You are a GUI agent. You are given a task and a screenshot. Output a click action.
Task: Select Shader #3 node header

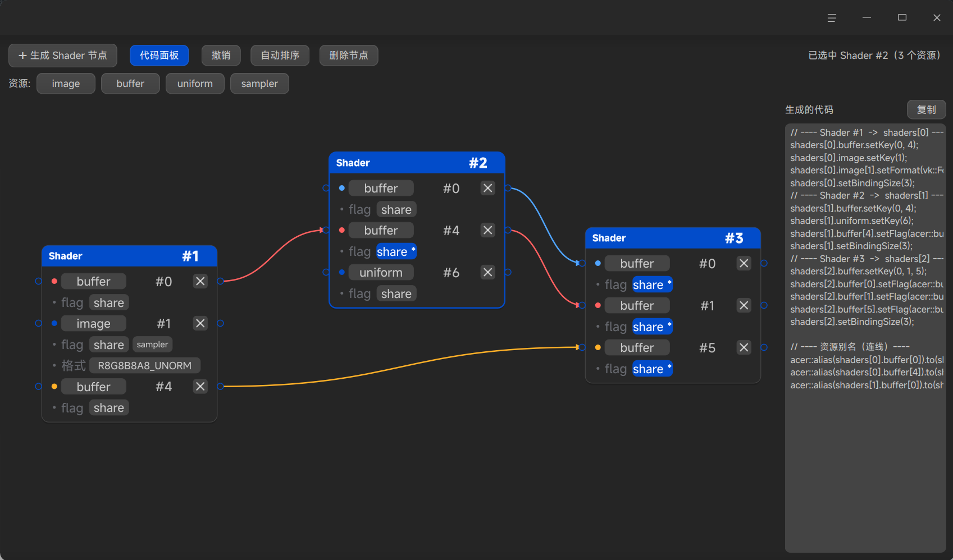(x=673, y=238)
